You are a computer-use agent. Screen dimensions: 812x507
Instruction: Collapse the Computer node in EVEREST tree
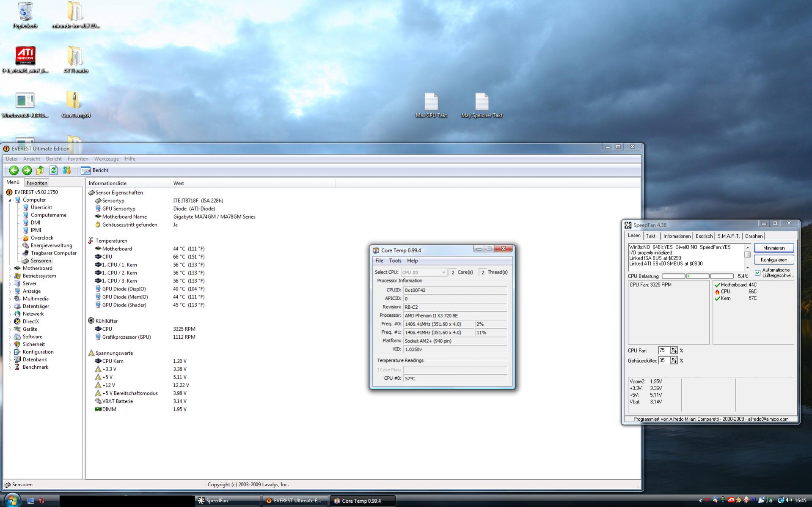(x=10, y=200)
